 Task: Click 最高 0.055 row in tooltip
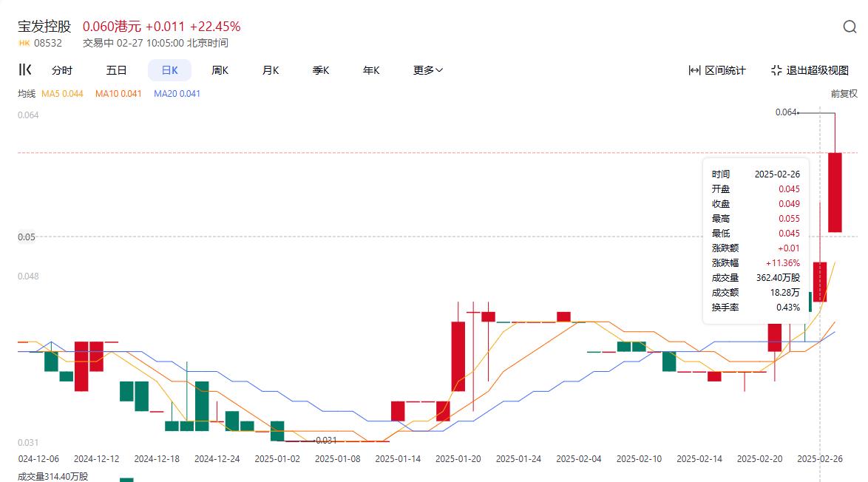click(x=756, y=219)
